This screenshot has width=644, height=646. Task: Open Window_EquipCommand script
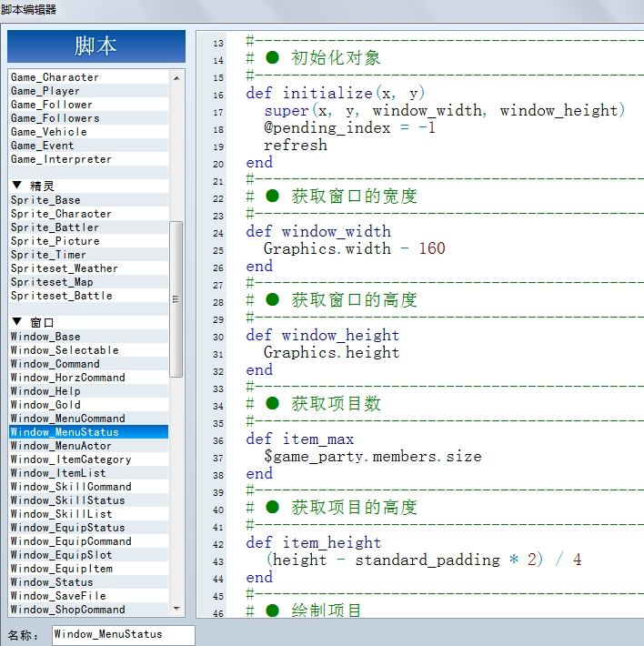(88, 540)
